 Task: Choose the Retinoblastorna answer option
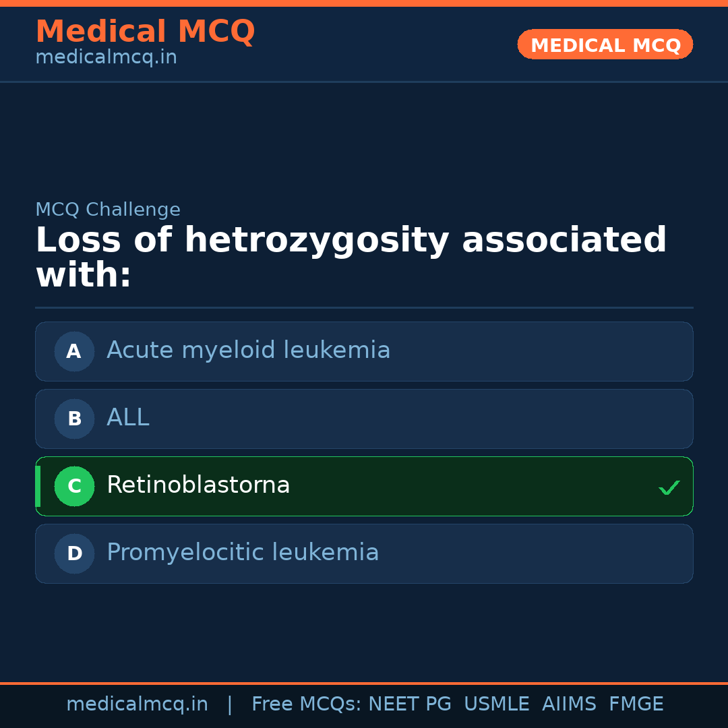pyautogui.click(x=198, y=485)
